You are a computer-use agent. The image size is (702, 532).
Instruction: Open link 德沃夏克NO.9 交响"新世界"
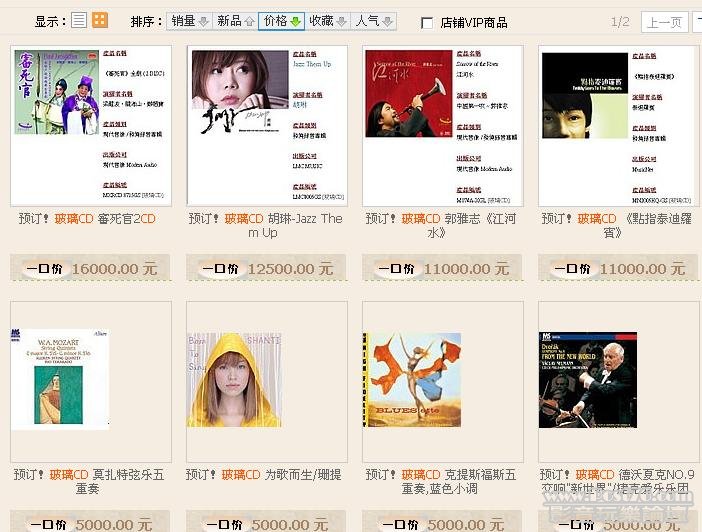tap(617, 481)
